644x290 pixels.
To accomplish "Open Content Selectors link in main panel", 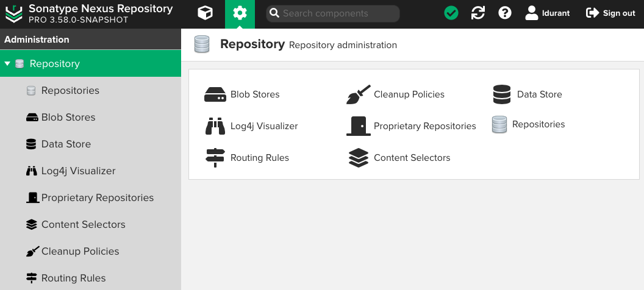I will (412, 158).
